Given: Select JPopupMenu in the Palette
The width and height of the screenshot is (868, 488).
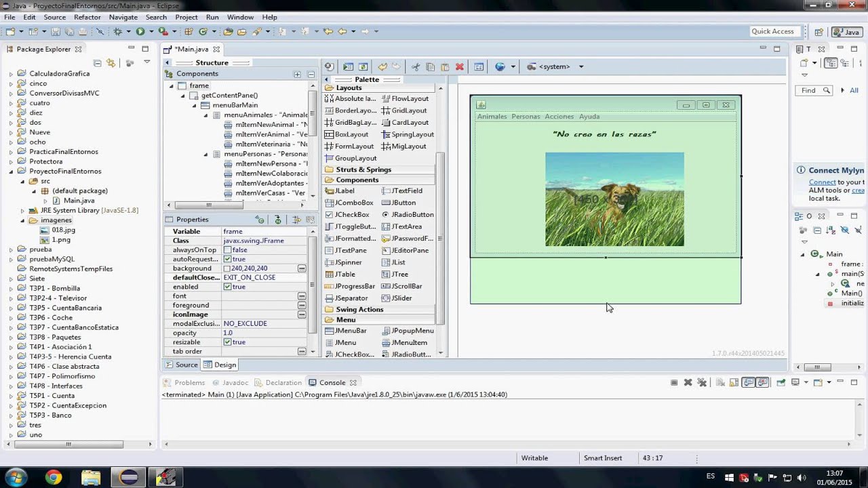Looking at the screenshot, I should click(x=408, y=331).
